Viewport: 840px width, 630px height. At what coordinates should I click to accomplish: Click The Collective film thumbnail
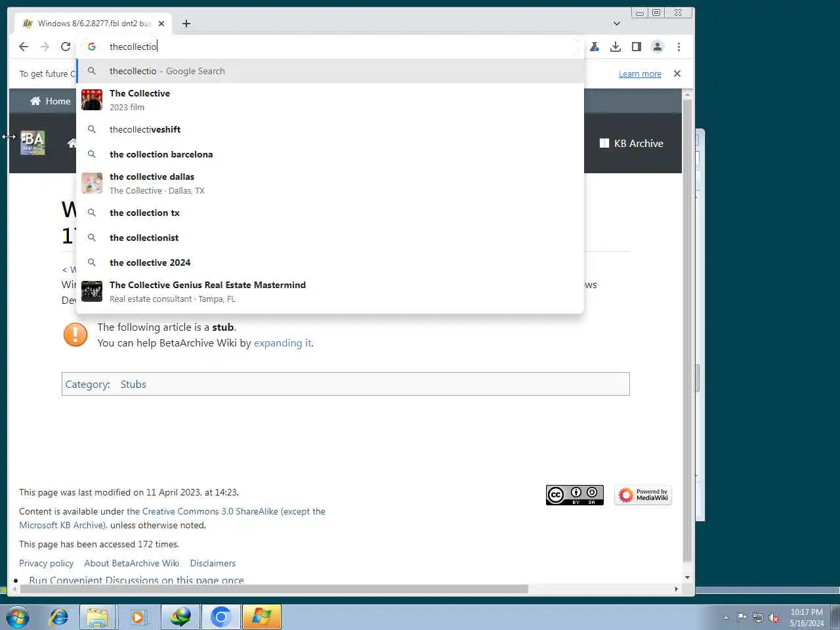[x=92, y=100]
